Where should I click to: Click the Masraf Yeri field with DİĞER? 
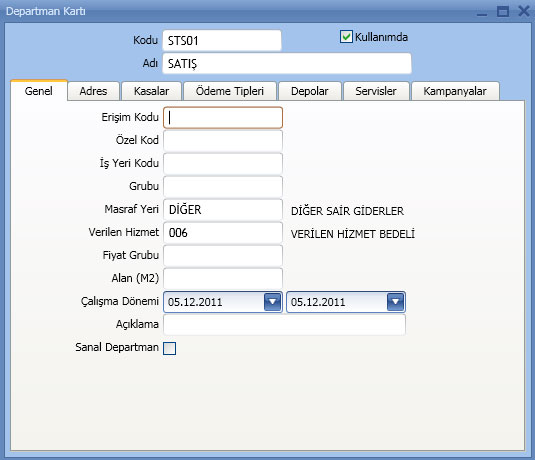[x=223, y=210]
